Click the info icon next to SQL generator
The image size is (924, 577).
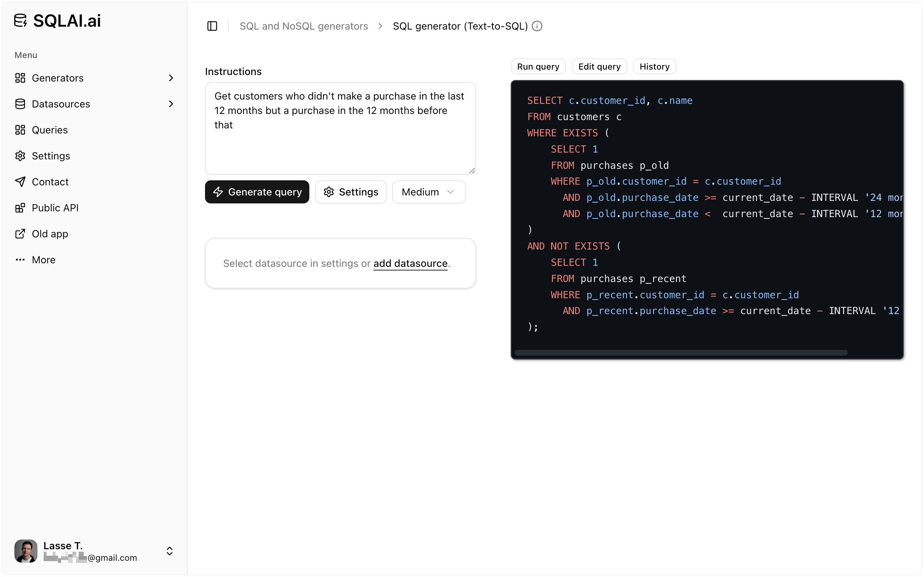tap(537, 26)
